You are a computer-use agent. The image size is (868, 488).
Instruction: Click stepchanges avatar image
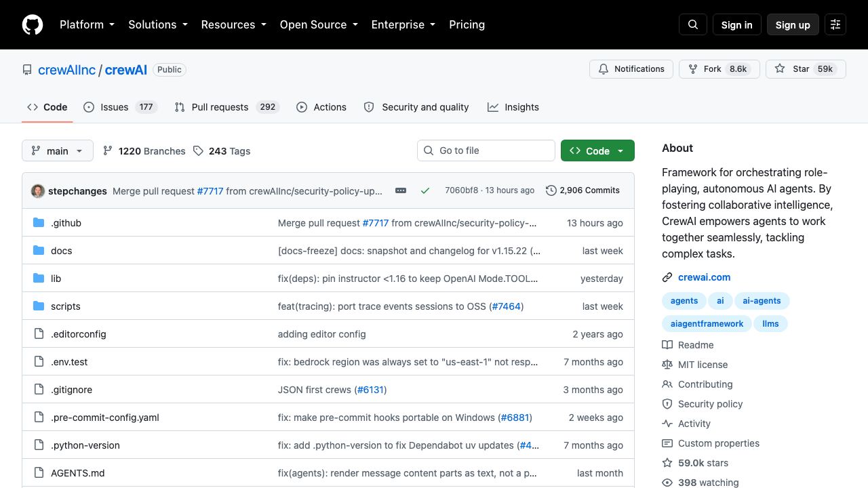[38, 191]
